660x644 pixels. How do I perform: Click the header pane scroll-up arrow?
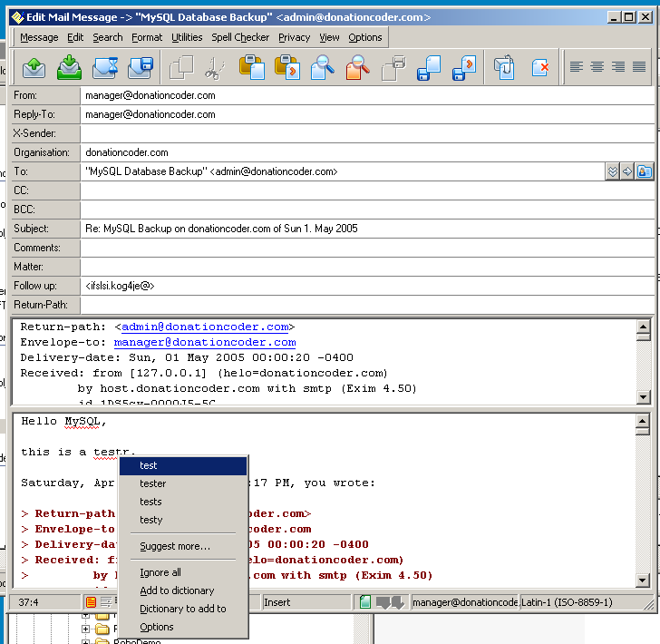pyautogui.click(x=643, y=326)
